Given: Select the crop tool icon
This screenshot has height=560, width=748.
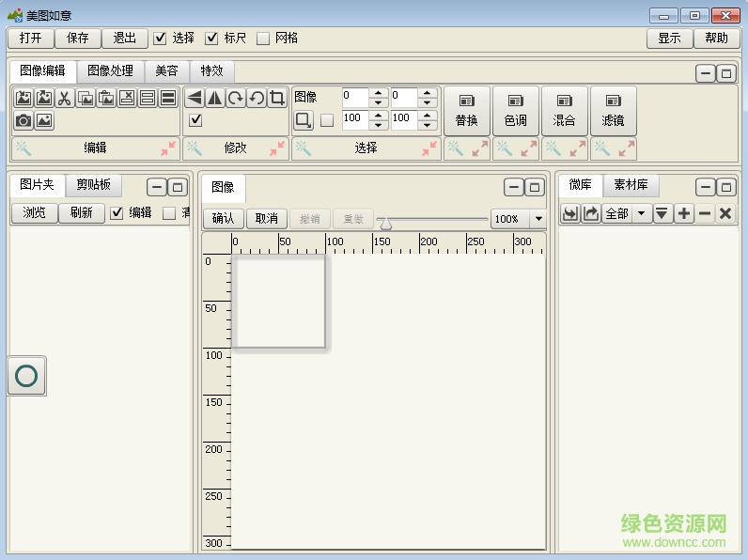Looking at the screenshot, I should [x=277, y=99].
